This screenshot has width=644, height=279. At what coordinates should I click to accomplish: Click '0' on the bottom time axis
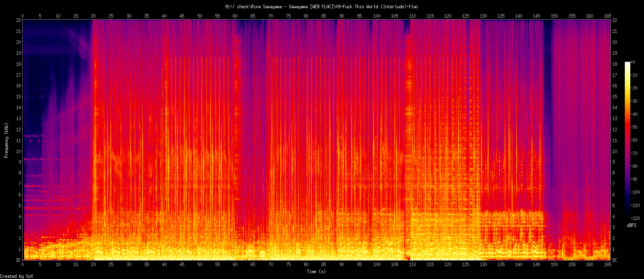(x=22, y=265)
